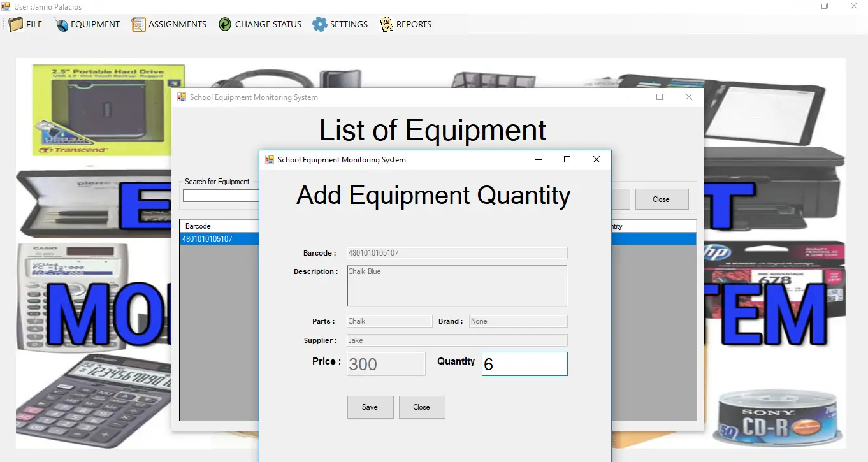Open the ASSIGNMENTS menu
868x462 pixels.
177,24
